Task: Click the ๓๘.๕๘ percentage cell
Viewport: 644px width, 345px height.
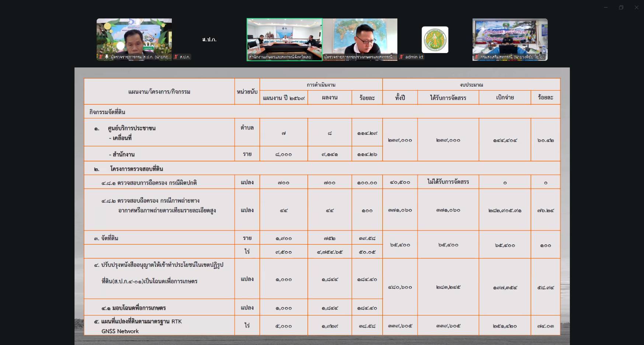Action: 367,326
